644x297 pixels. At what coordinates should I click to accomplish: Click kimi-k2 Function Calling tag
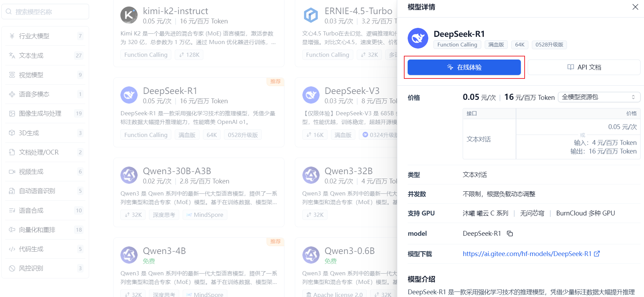[x=146, y=55]
